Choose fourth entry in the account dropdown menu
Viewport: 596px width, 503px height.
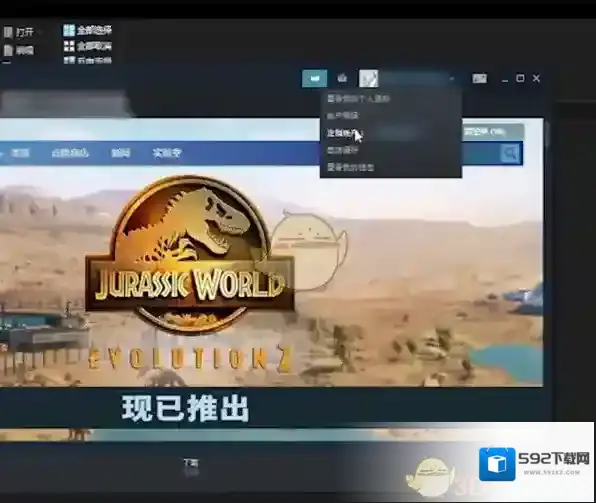coord(343,150)
